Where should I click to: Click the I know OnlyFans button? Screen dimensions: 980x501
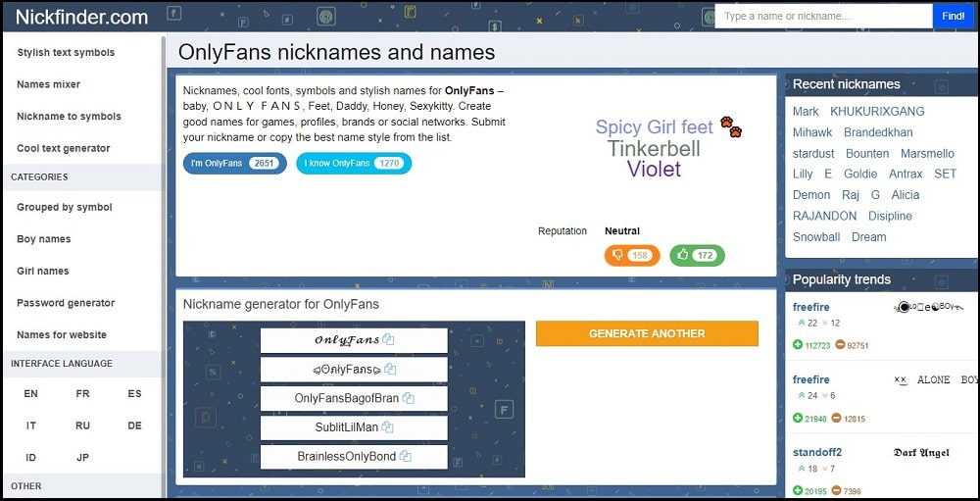tap(354, 164)
